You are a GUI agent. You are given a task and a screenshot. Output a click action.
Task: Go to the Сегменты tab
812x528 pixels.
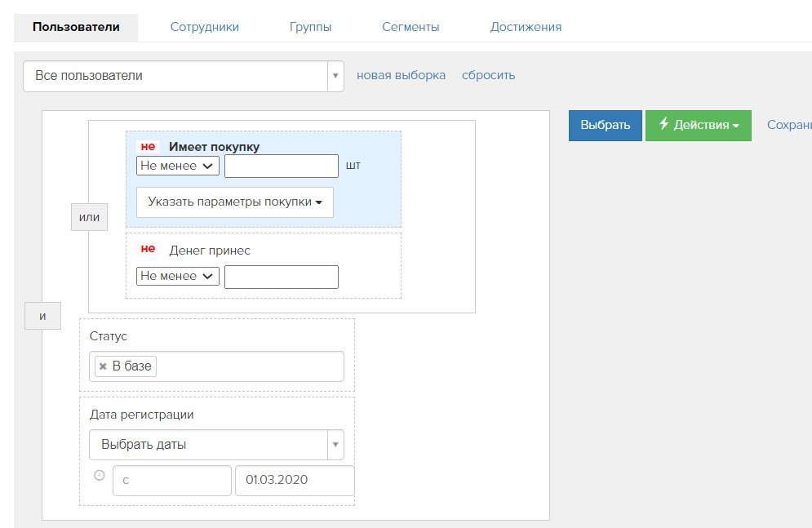(x=410, y=27)
